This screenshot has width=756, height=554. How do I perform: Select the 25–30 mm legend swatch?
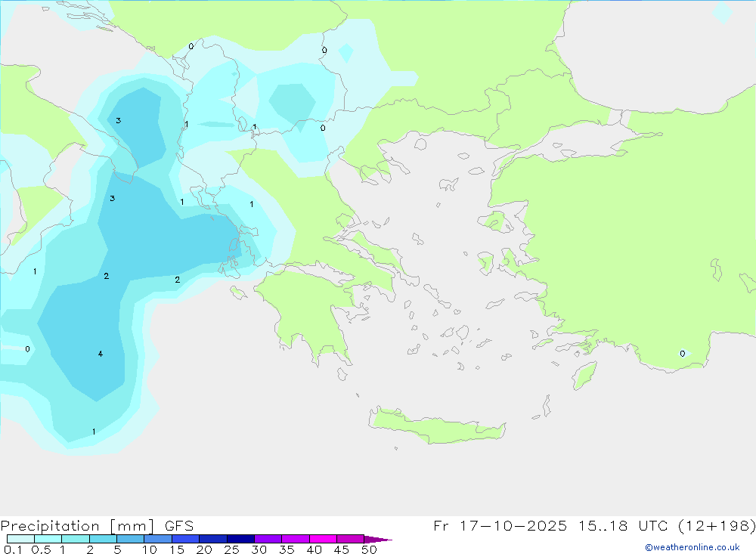[240, 539]
